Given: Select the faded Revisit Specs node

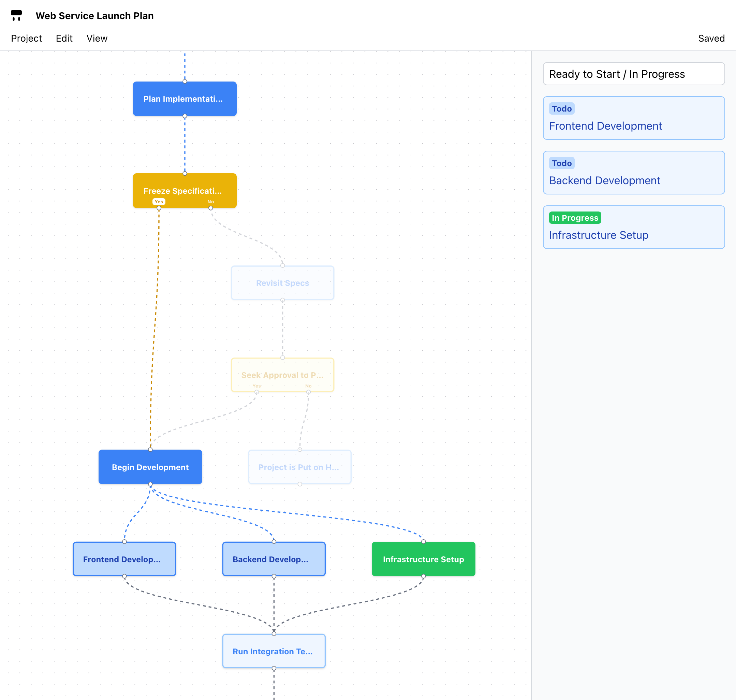Looking at the screenshot, I should click(282, 283).
